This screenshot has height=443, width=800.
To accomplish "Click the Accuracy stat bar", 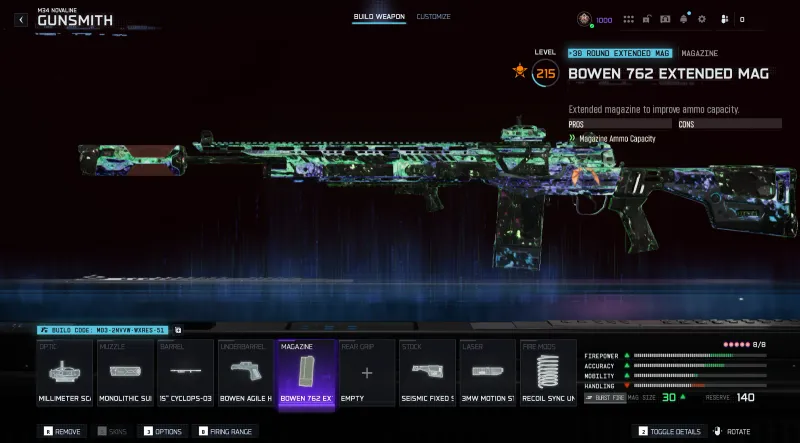I will tap(699, 365).
